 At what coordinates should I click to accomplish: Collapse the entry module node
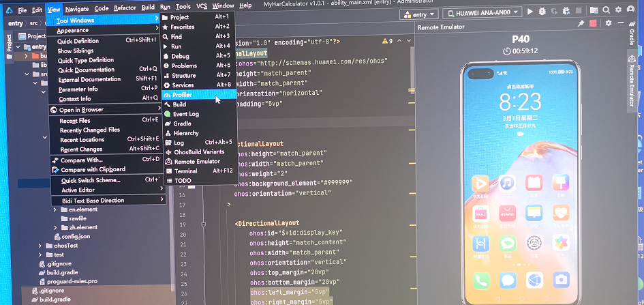pyautogui.click(x=18, y=47)
